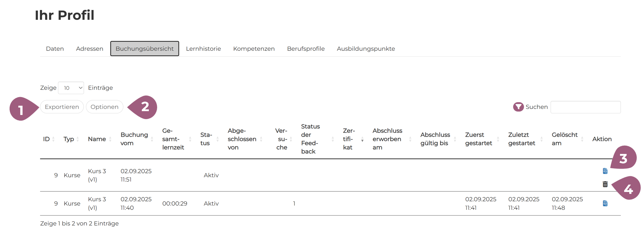Click into the Suchen search field

(585, 107)
